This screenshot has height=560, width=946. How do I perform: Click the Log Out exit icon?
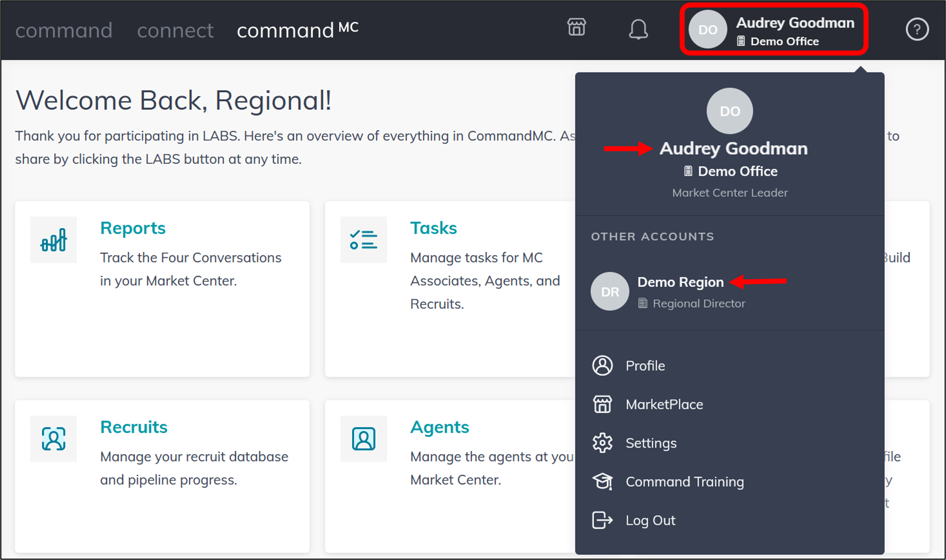[x=602, y=520]
